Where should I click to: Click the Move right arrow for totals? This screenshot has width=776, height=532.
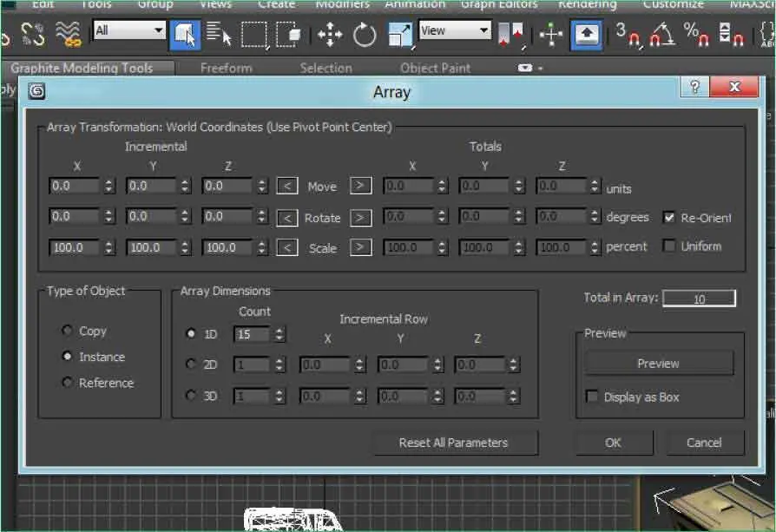pos(360,186)
